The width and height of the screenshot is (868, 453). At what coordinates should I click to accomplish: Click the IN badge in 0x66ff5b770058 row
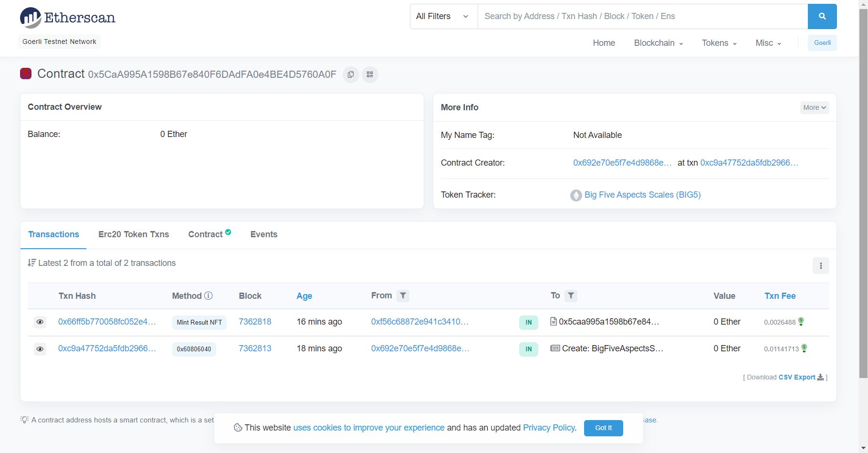tap(528, 322)
